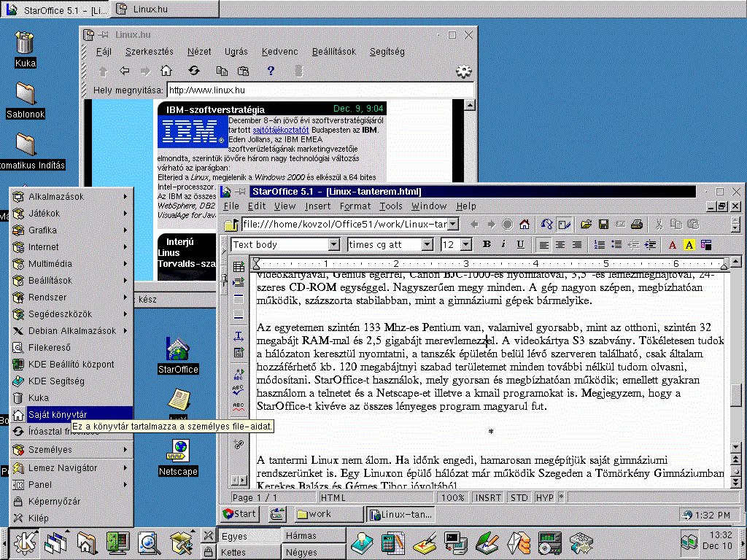
Task: Reload page in Linux.hu browser toolbar
Action: pos(193,71)
